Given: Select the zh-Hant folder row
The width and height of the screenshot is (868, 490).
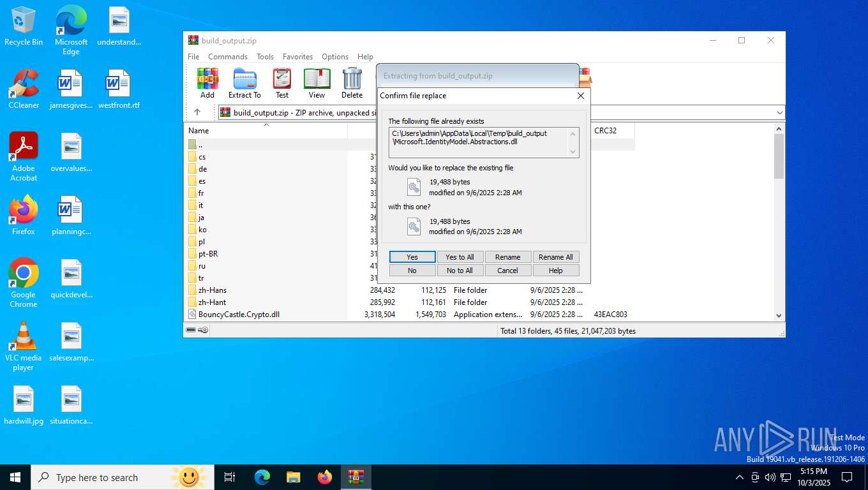Looking at the screenshot, I should click(x=410, y=302).
